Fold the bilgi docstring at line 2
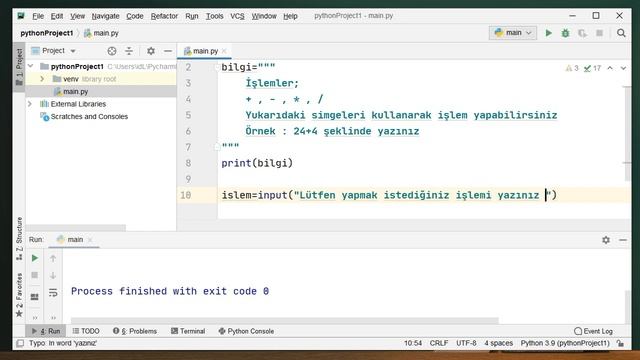 217,67
